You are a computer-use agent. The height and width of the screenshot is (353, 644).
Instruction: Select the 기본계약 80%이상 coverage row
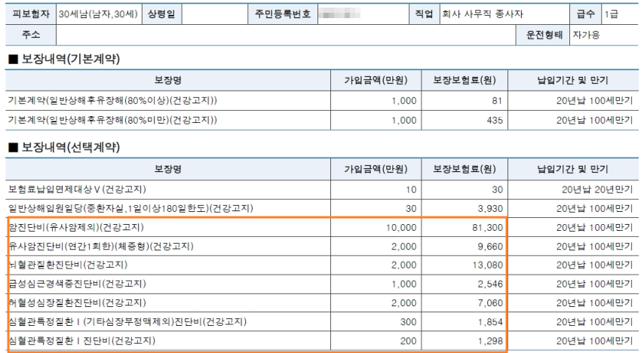point(322,100)
